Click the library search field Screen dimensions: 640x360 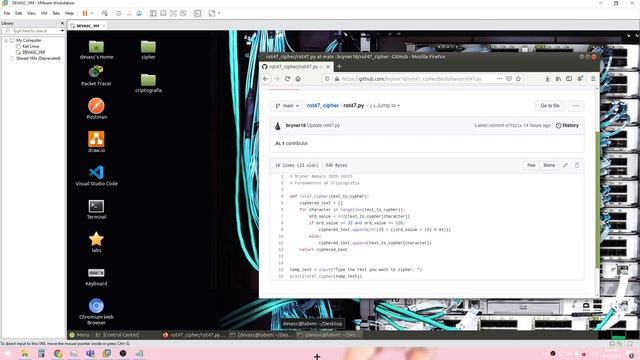point(31,31)
